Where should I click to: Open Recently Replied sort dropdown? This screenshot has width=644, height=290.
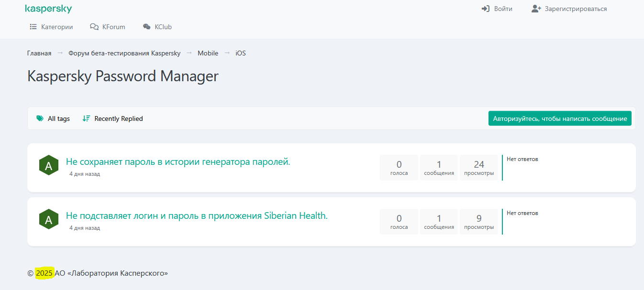point(112,118)
